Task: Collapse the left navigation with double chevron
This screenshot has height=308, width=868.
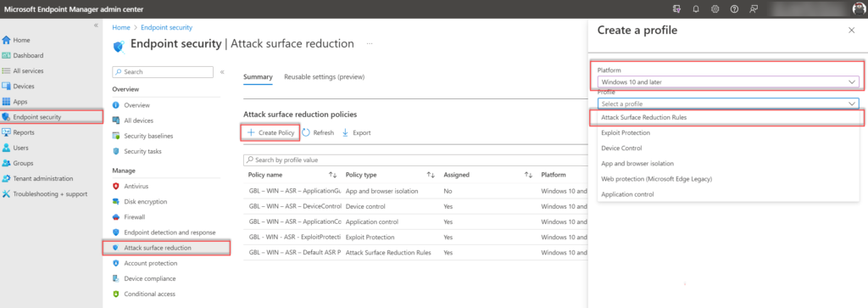Action: [96, 25]
